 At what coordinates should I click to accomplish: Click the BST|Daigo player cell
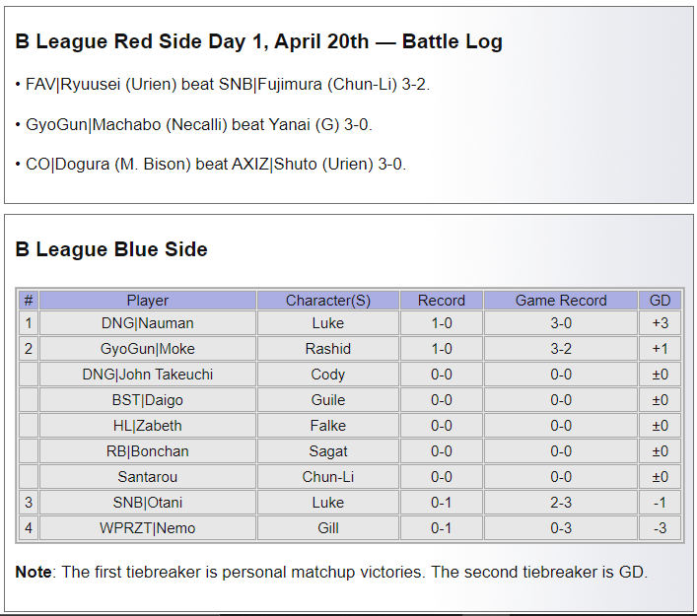click(148, 400)
